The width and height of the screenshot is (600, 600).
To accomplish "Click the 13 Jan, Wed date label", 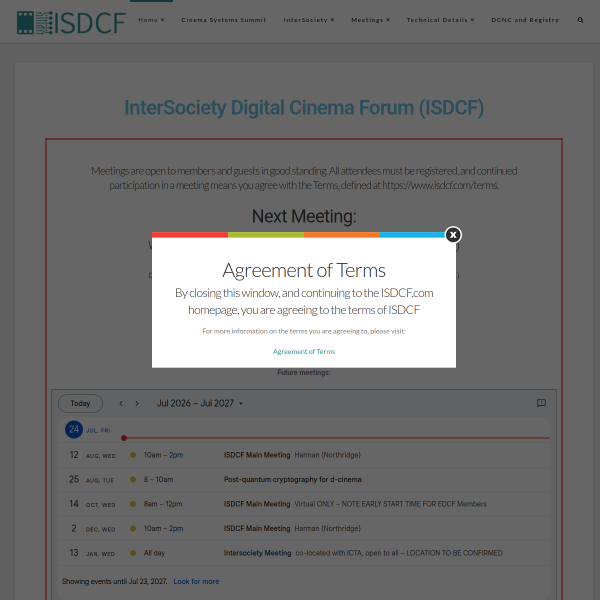I will (x=92, y=553).
